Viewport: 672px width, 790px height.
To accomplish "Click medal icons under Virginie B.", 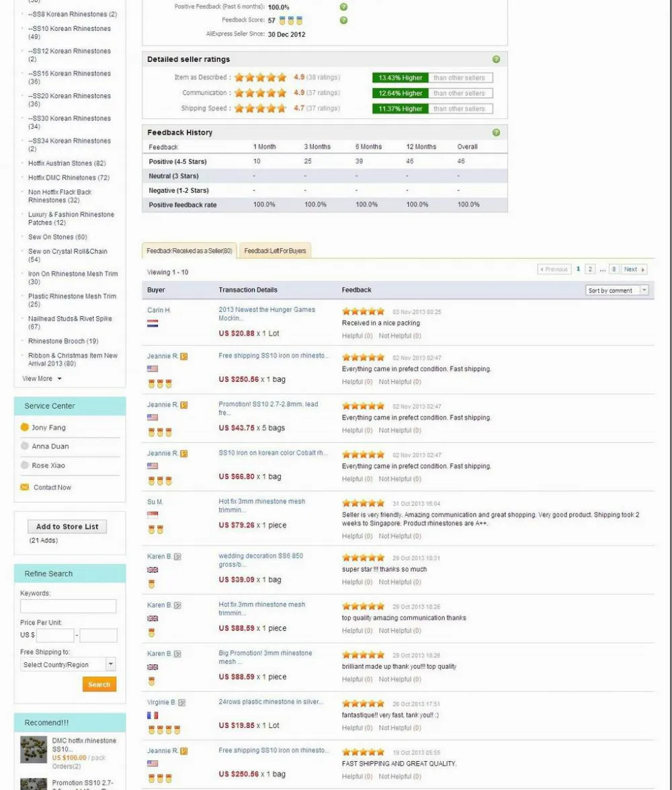I will pyautogui.click(x=164, y=729).
